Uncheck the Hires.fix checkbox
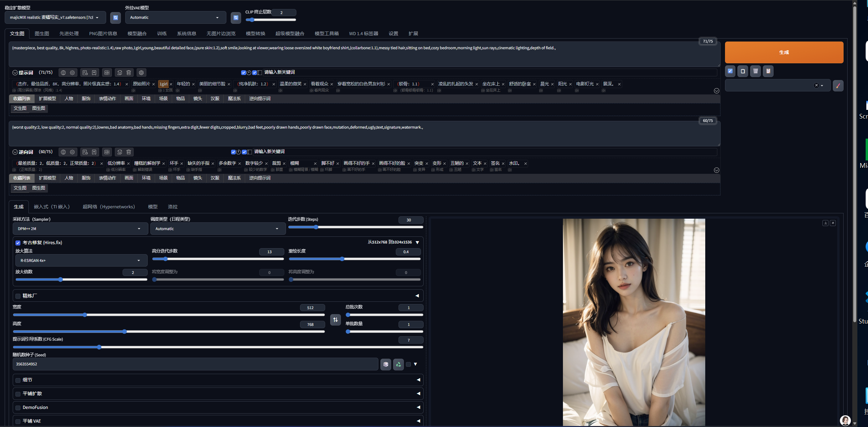Image resolution: width=868 pixels, height=427 pixels. [x=18, y=243]
